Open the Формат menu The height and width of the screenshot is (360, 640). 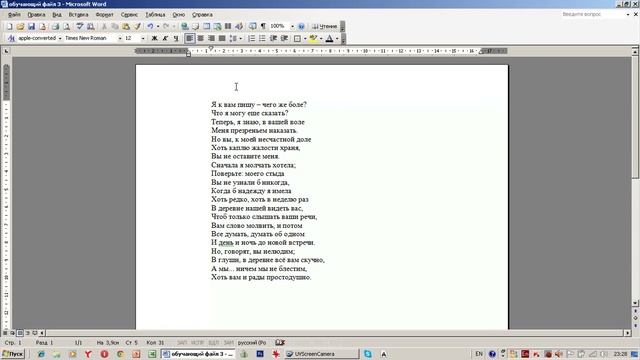click(x=104, y=14)
